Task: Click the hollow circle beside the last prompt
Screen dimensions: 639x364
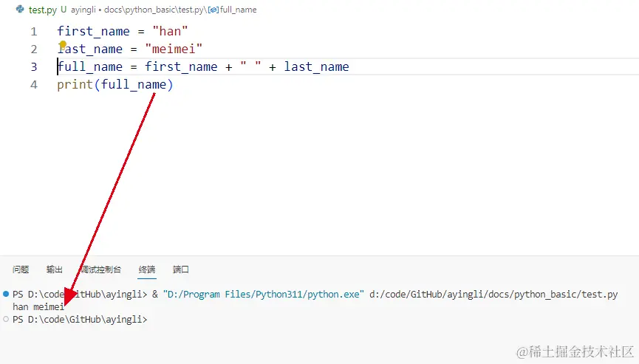Action: pyautogui.click(x=6, y=319)
